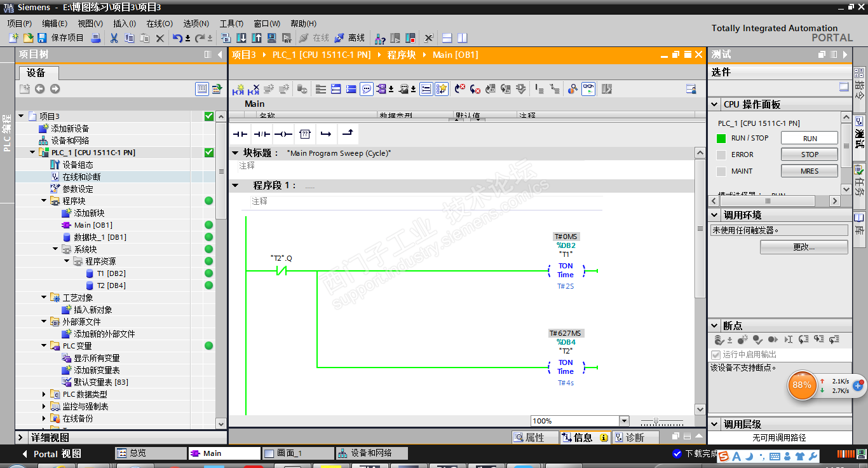Viewport: 868px width, 468px height.
Task: Open 在线和诊断 in project tree
Action: tap(81, 177)
